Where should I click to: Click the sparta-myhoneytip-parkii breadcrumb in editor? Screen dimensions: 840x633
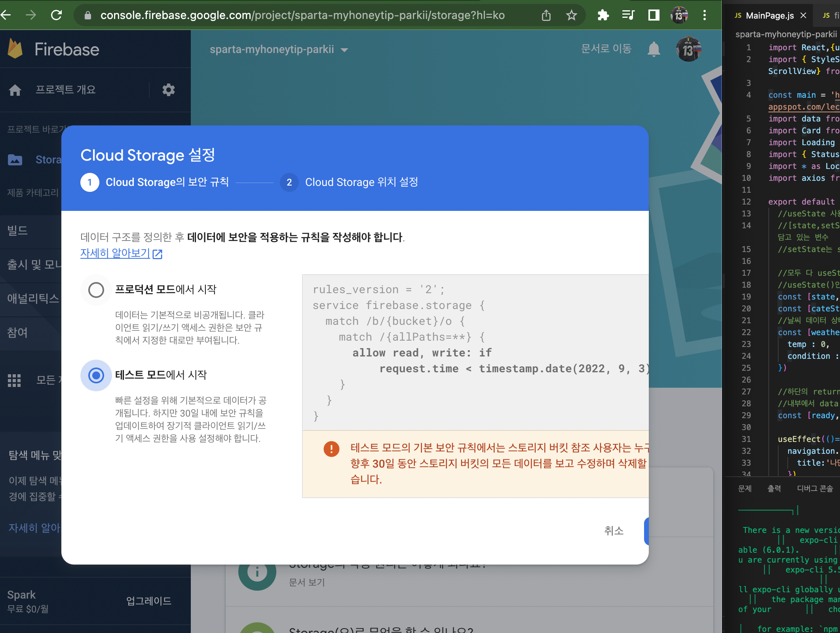point(786,34)
